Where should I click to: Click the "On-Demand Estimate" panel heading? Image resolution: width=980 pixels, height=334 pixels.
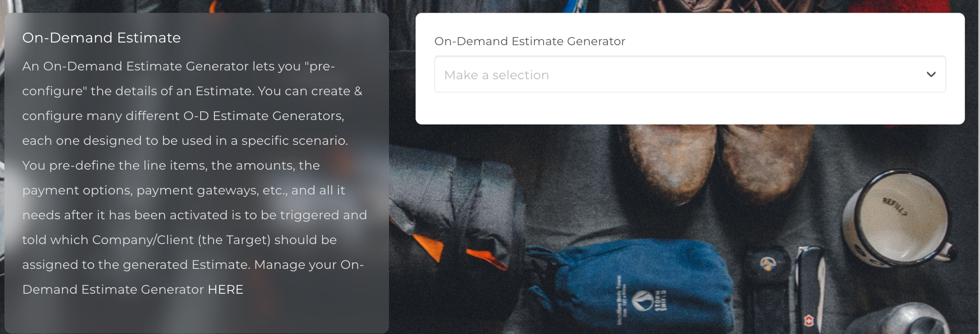(101, 38)
